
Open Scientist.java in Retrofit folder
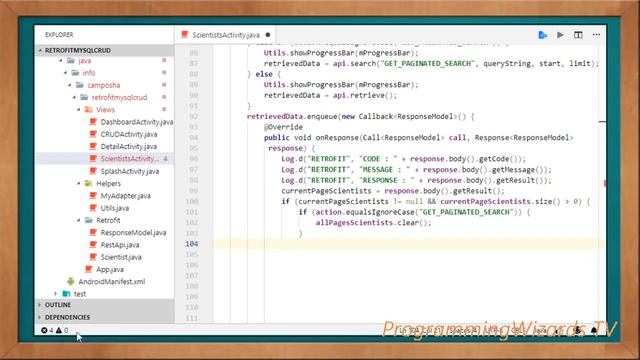121,257
